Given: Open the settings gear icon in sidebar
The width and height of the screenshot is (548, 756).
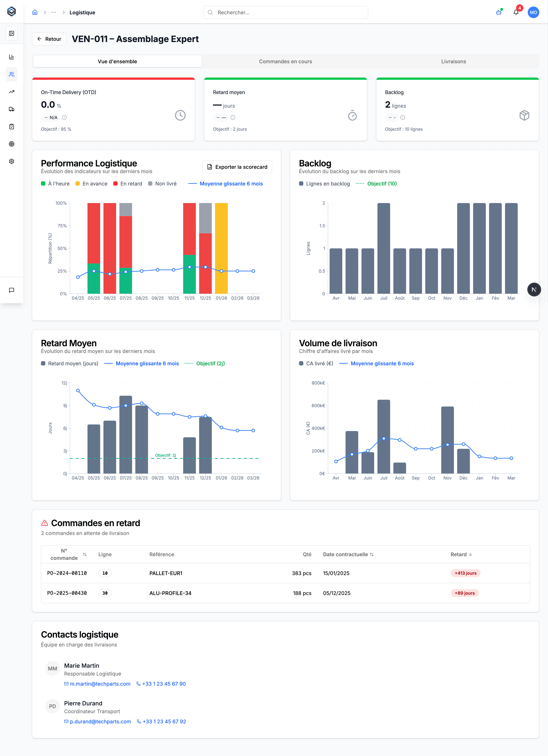Looking at the screenshot, I should tap(12, 161).
